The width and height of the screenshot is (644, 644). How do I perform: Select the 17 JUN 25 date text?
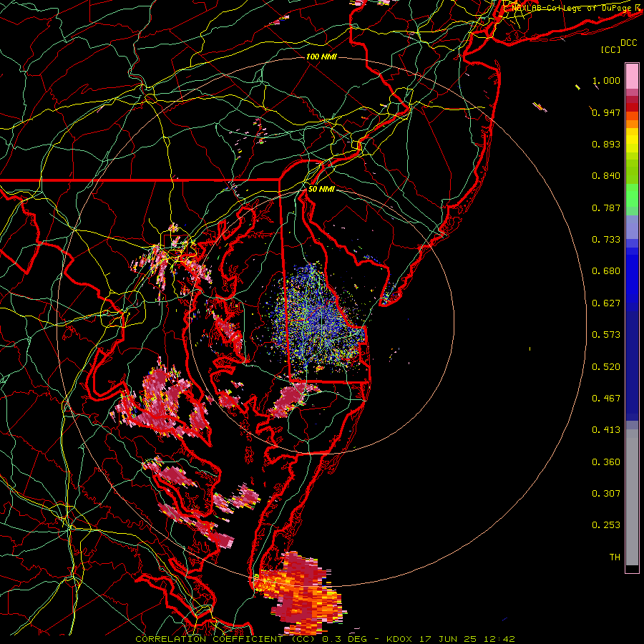pyautogui.click(x=448, y=639)
